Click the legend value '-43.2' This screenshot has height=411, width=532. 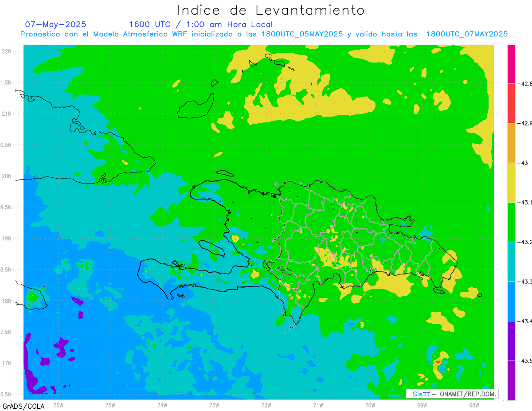point(525,242)
